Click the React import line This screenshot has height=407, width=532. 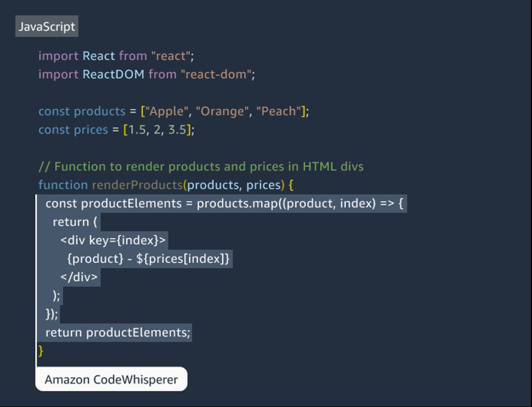[x=116, y=56]
